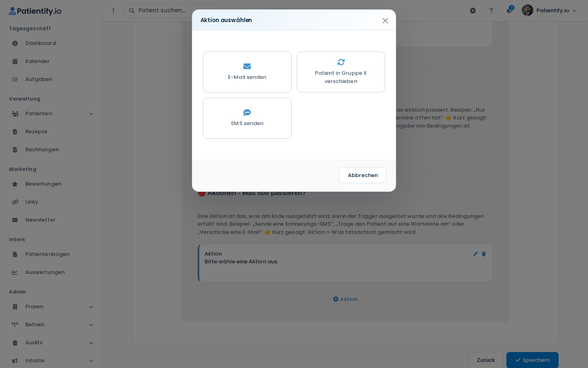This screenshot has height=368, width=588.
Task: Click the Patientify.io logo
Action: [35, 11]
